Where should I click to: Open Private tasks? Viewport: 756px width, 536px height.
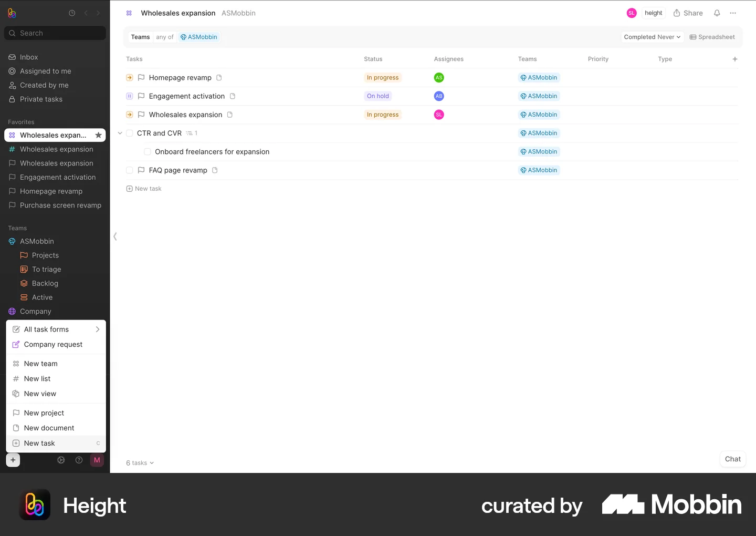[55, 99]
